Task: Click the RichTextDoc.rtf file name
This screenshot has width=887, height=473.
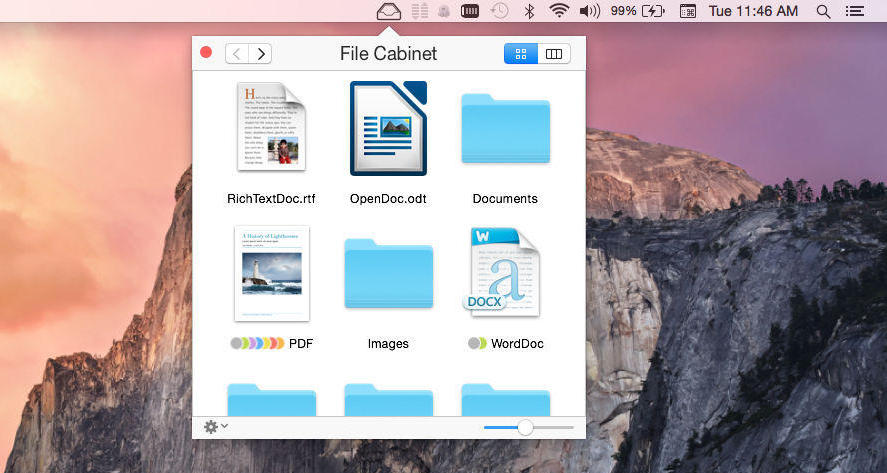Action: point(271,199)
